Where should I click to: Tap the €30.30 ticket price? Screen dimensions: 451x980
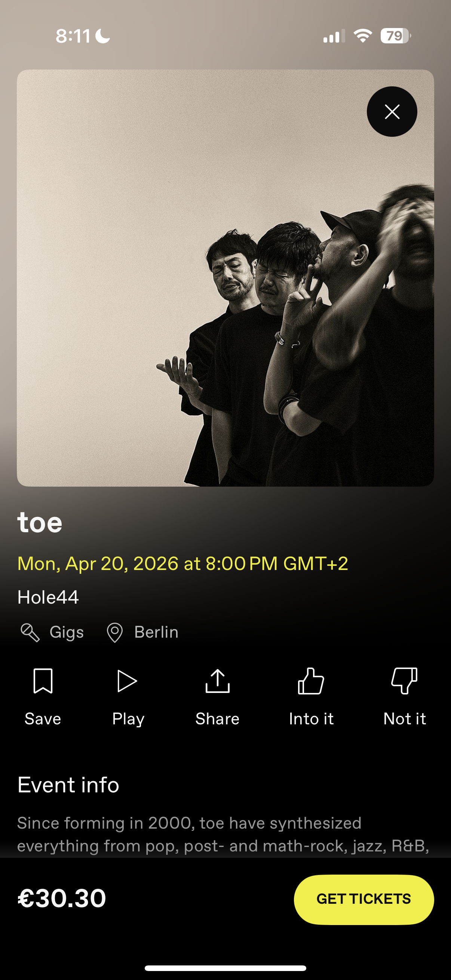(x=62, y=899)
